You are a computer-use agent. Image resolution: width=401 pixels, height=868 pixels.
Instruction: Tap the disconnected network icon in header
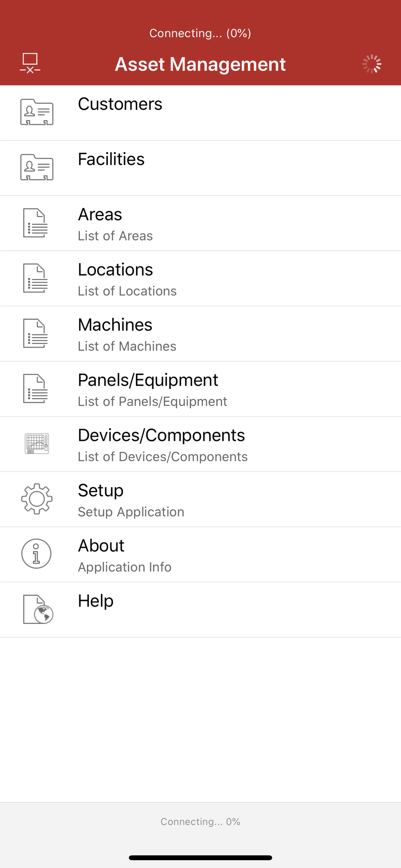(x=30, y=63)
